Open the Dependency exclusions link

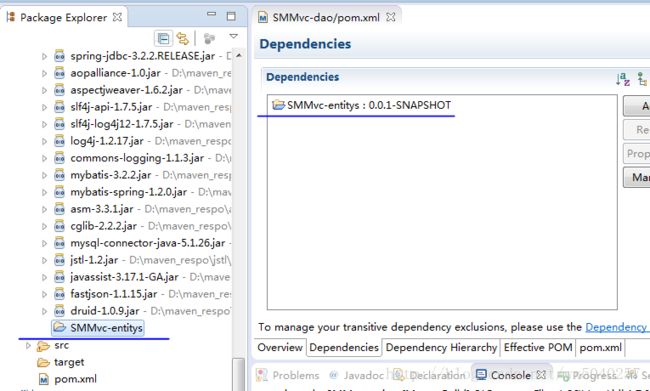point(617,327)
